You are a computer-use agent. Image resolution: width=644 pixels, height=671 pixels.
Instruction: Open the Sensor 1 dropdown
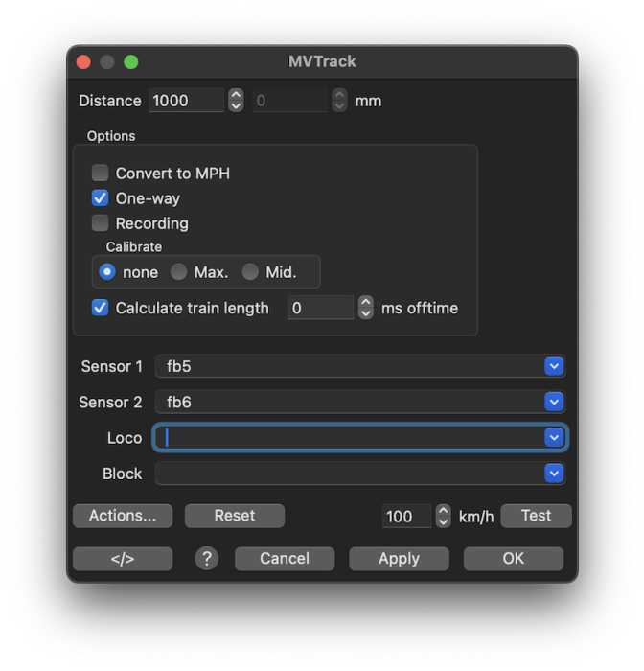click(x=554, y=366)
